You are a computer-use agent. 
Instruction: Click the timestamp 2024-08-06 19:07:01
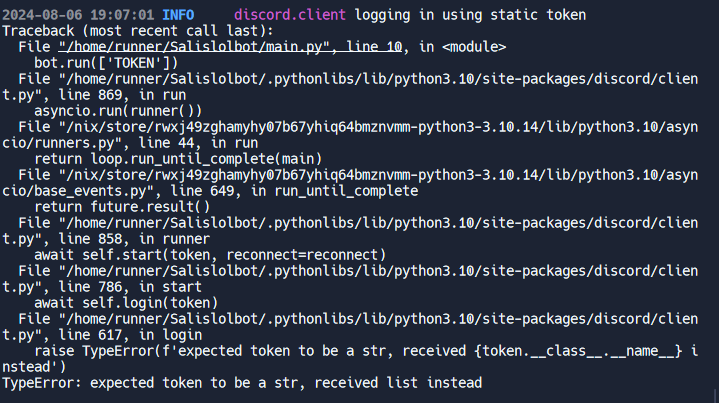(78, 15)
